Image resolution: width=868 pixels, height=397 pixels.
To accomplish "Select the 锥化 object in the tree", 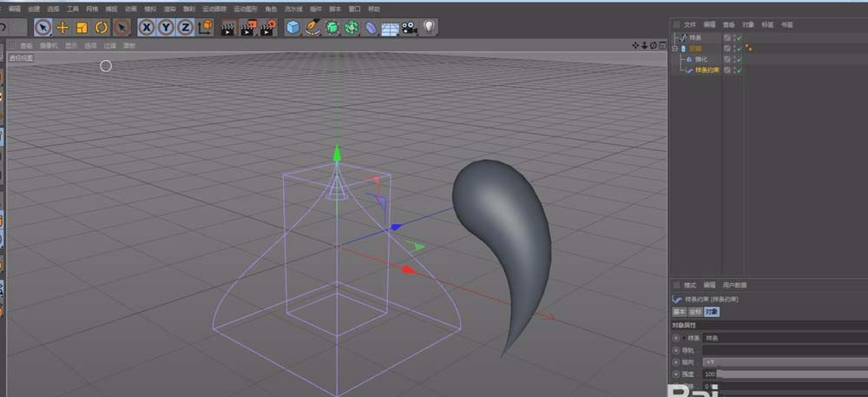I will pyautogui.click(x=701, y=59).
